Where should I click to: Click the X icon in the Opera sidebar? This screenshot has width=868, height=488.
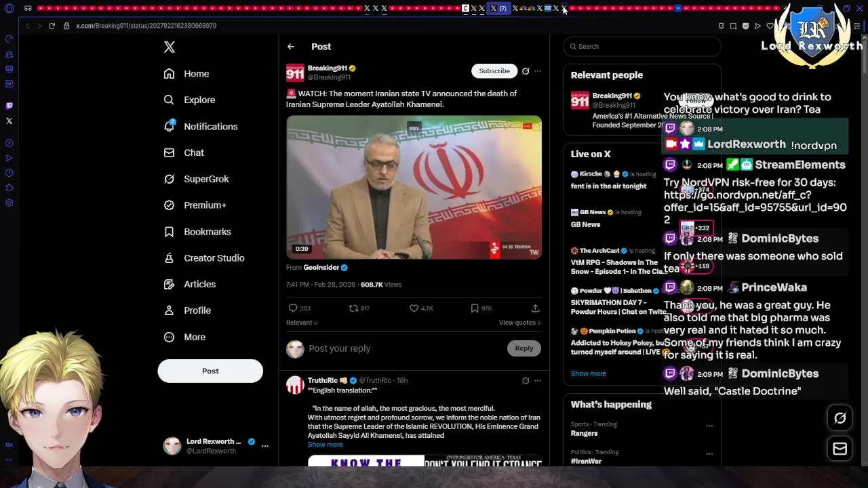(x=9, y=121)
